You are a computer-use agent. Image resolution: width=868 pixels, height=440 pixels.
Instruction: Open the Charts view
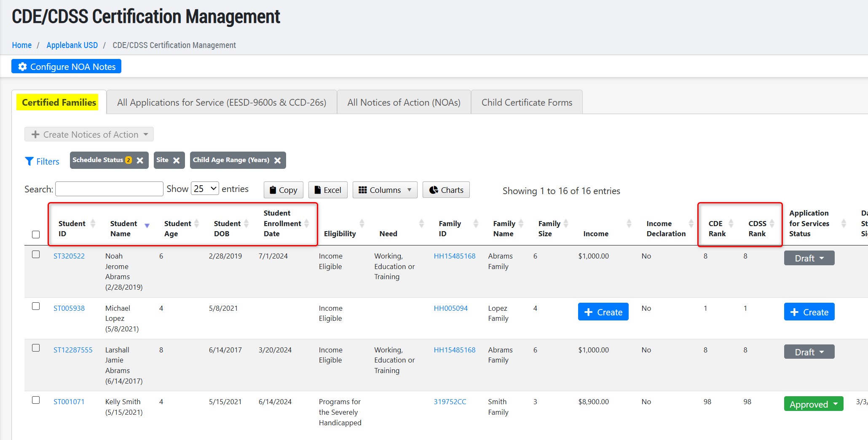446,190
